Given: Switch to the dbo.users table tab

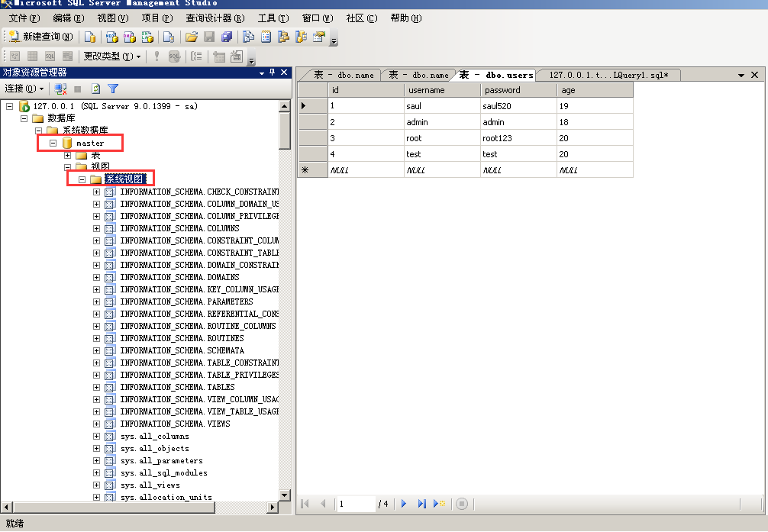Looking at the screenshot, I should 495,75.
